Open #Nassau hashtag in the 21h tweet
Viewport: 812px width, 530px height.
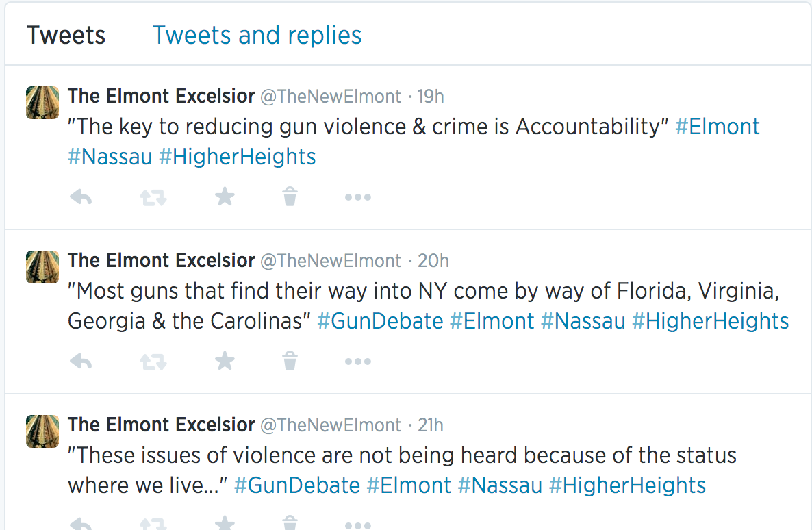point(500,485)
